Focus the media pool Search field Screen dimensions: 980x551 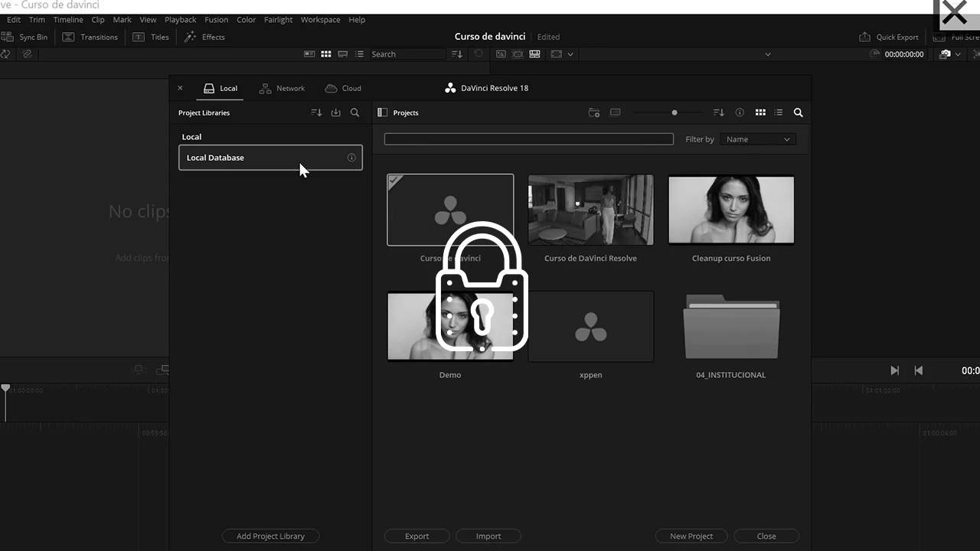407,54
